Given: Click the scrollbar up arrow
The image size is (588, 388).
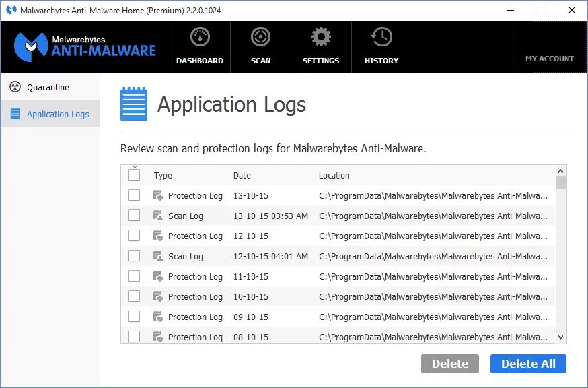Looking at the screenshot, I should click(x=560, y=171).
